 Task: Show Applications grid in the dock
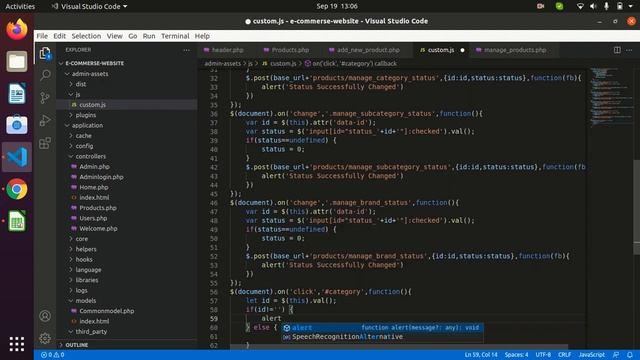tap(17, 344)
